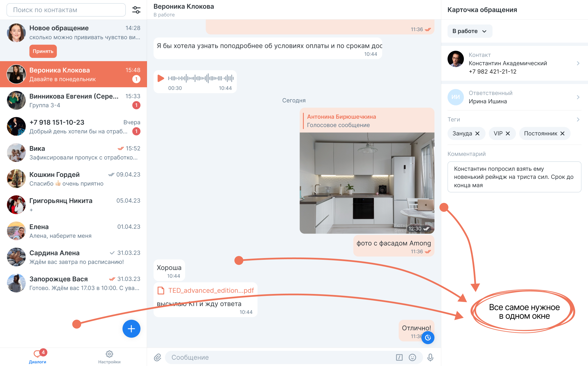Remove the Зануда tag
Screen dimensions: 588x366
(478, 133)
